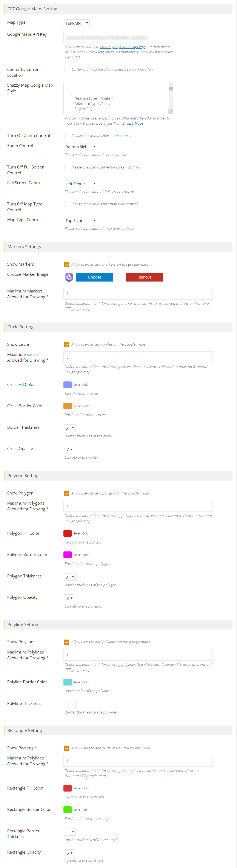Open the Map Type dropdown
The width and height of the screenshot is (237, 868).
(77, 23)
